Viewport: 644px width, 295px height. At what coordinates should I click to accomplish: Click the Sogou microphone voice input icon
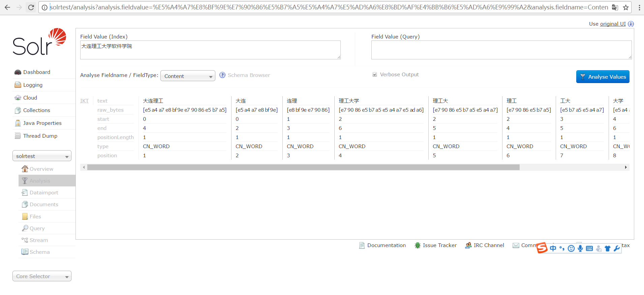click(580, 248)
